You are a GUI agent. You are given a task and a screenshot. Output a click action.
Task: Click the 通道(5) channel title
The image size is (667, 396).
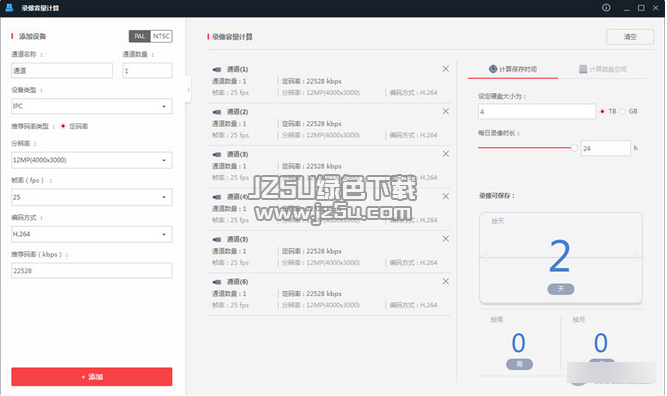(237, 239)
